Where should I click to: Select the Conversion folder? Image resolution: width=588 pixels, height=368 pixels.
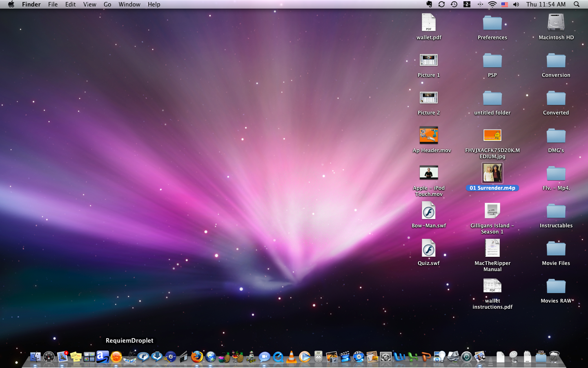click(556, 61)
